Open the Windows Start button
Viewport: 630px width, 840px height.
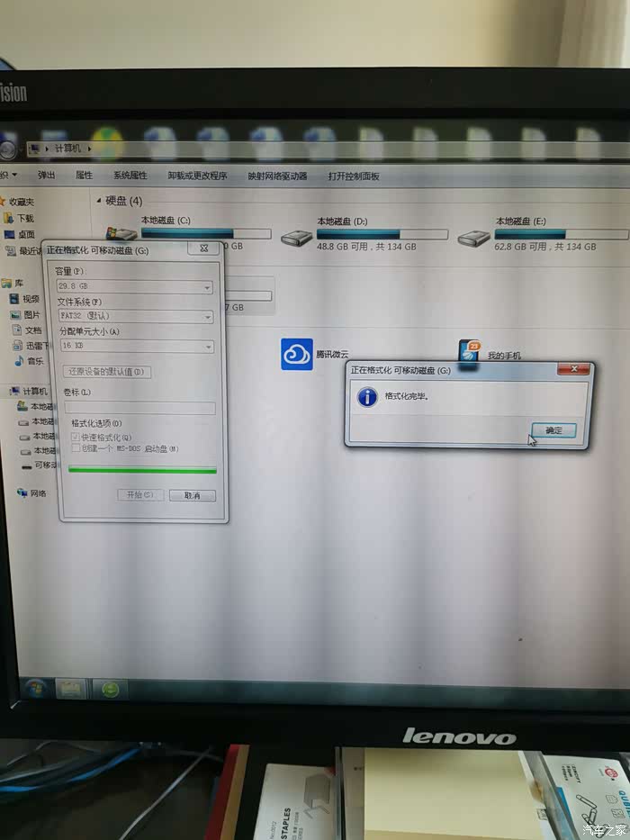point(36,689)
